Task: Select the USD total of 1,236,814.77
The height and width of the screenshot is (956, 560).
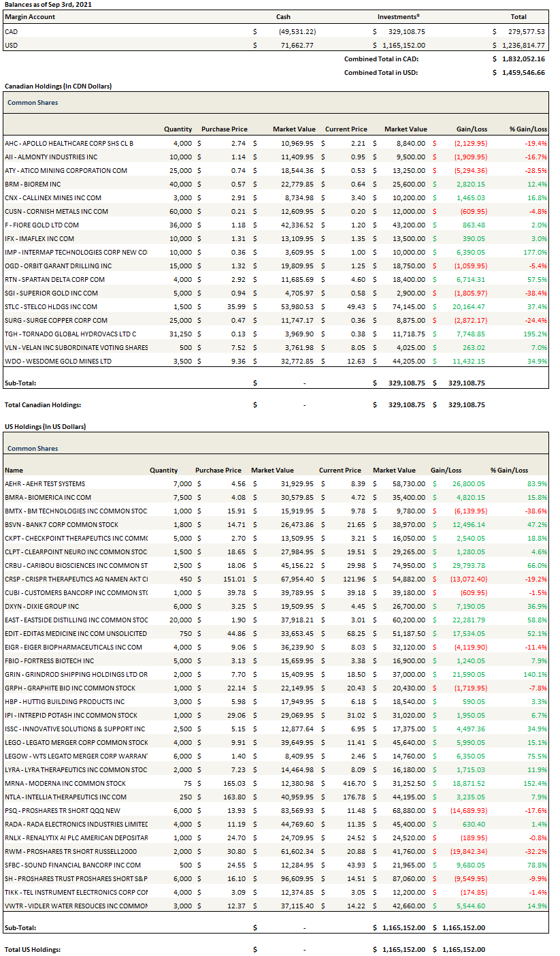Action: (x=524, y=45)
